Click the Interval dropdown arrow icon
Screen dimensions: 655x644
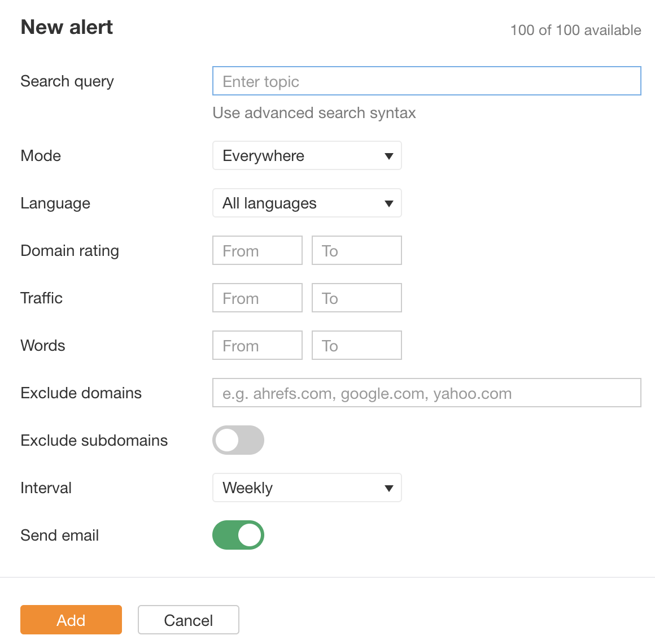(x=390, y=488)
